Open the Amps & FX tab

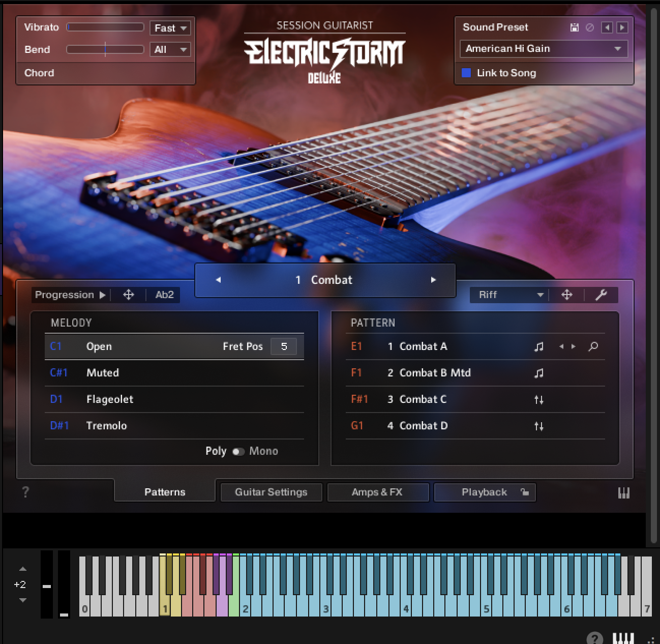click(x=377, y=492)
